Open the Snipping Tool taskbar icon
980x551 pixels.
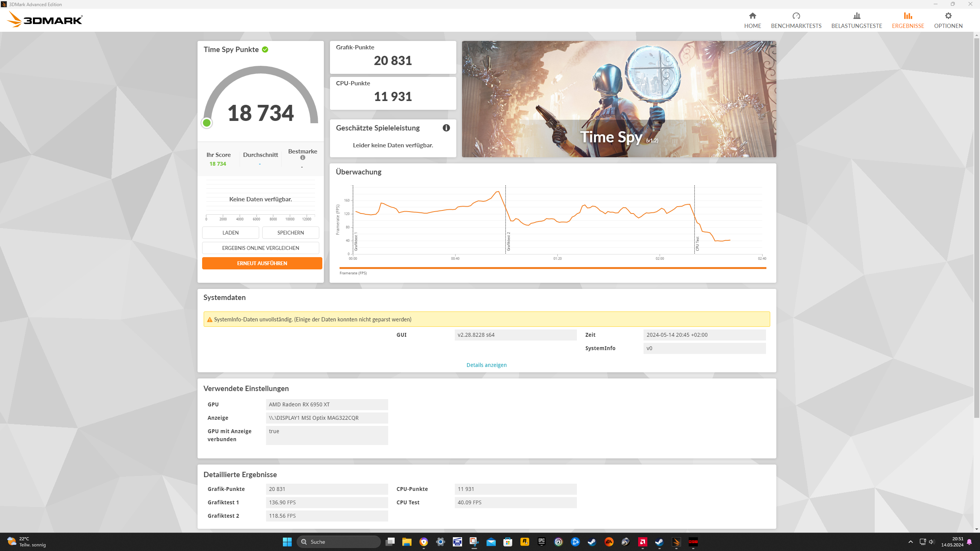tap(474, 541)
